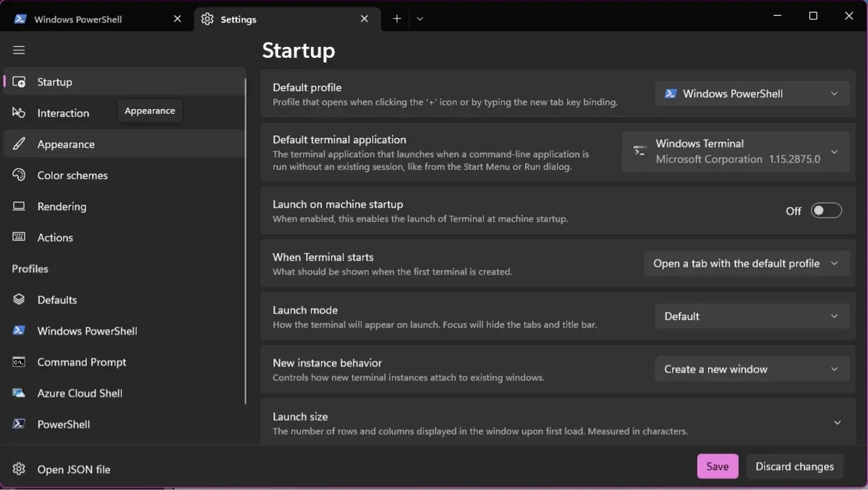Select the Command Prompt profile icon
Image resolution: width=868 pixels, height=490 pixels.
(19, 362)
